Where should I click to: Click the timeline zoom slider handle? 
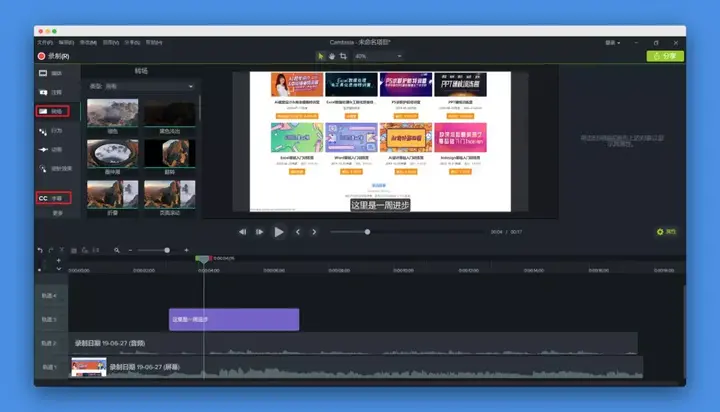point(167,250)
